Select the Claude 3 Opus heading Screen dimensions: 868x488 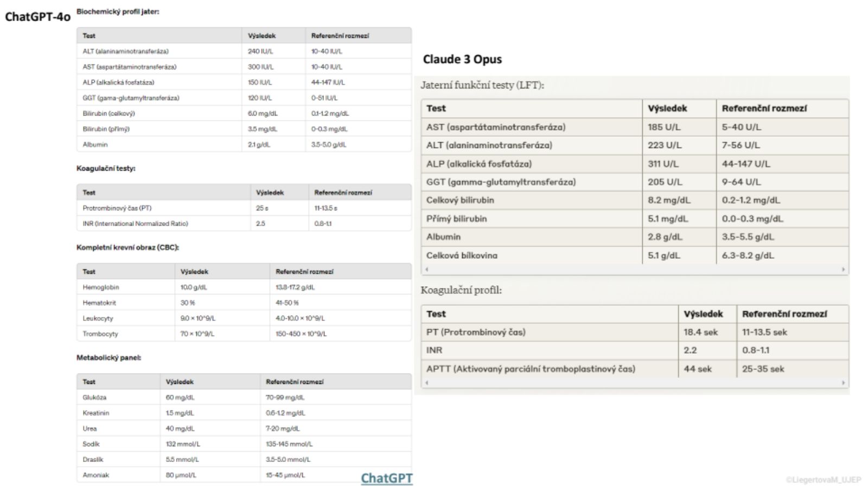tap(462, 59)
